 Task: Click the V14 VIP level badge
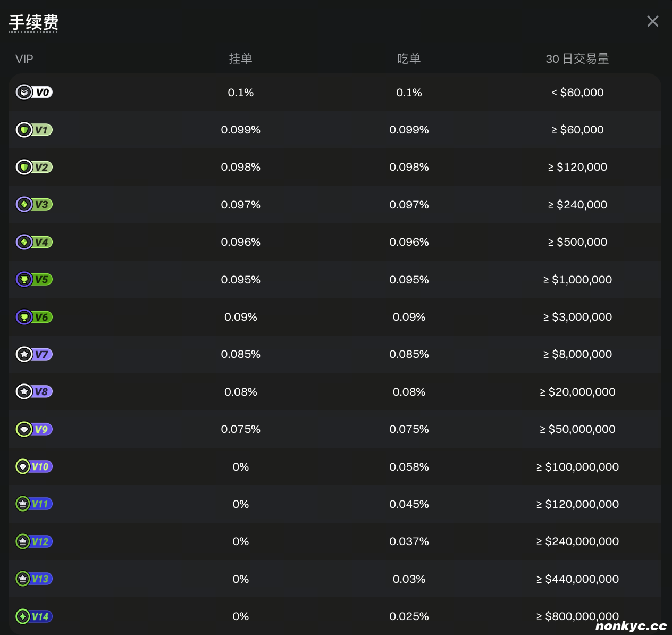34,616
